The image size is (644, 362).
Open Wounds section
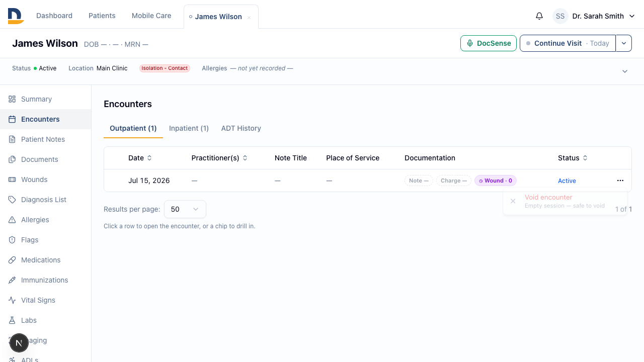45,179
